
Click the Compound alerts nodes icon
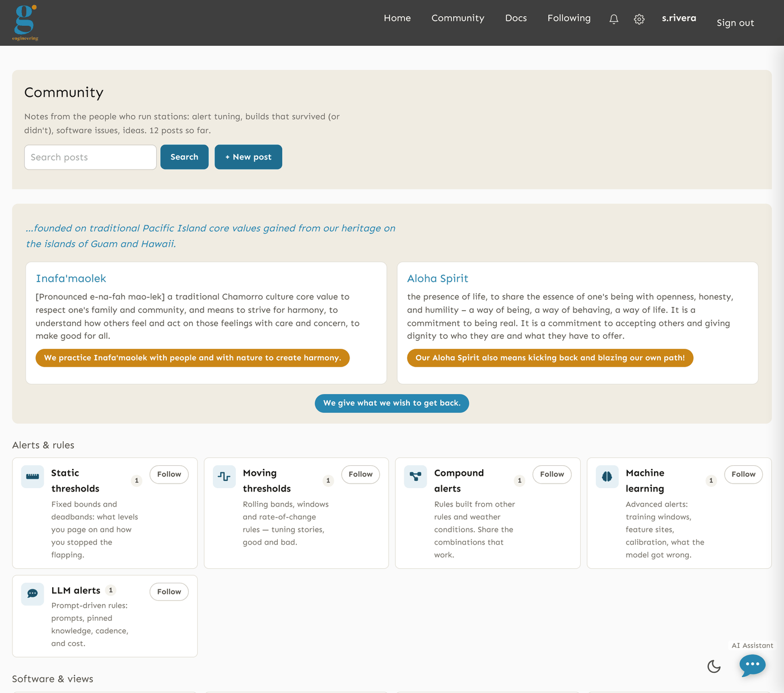coord(416,477)
